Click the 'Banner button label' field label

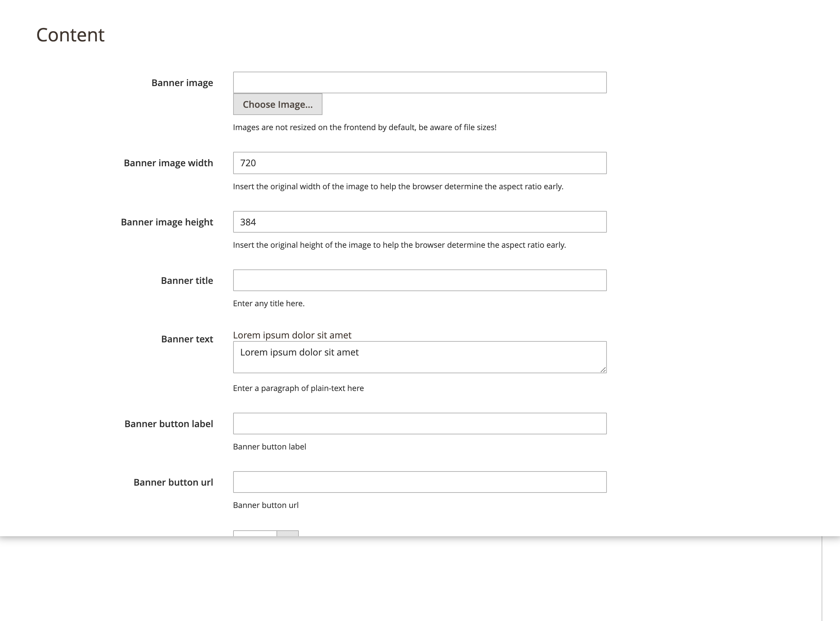tap(169, 424)
